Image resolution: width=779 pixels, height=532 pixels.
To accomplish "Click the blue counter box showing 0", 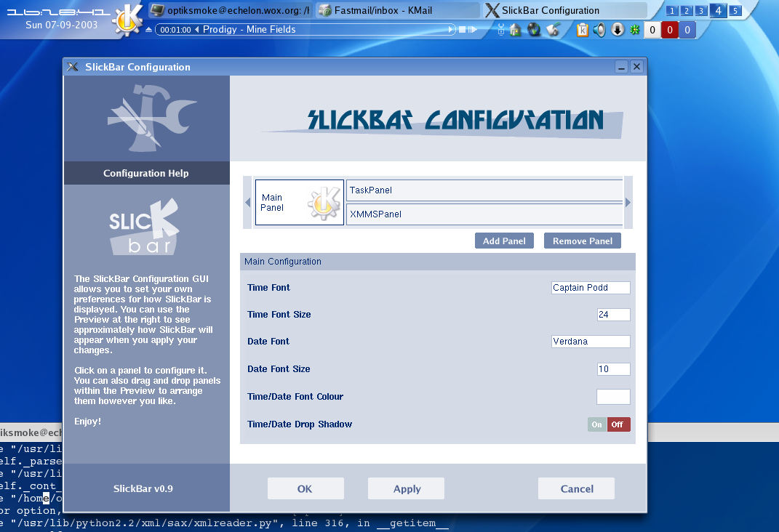I will [687, 30].
